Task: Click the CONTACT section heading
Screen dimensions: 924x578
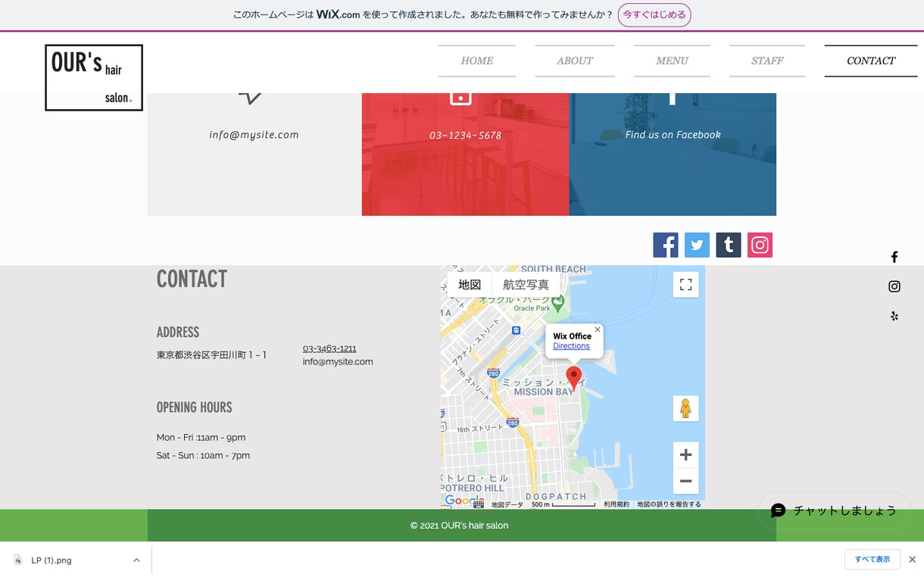Action: tap(192, 280)
